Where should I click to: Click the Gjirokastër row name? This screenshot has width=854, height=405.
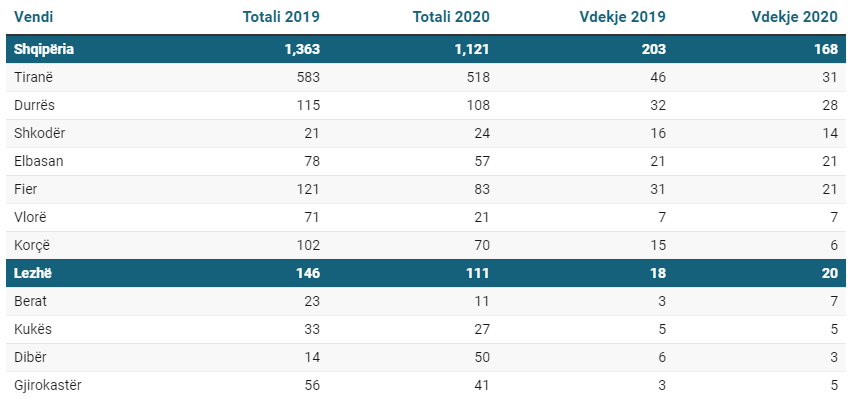point(48,385)
